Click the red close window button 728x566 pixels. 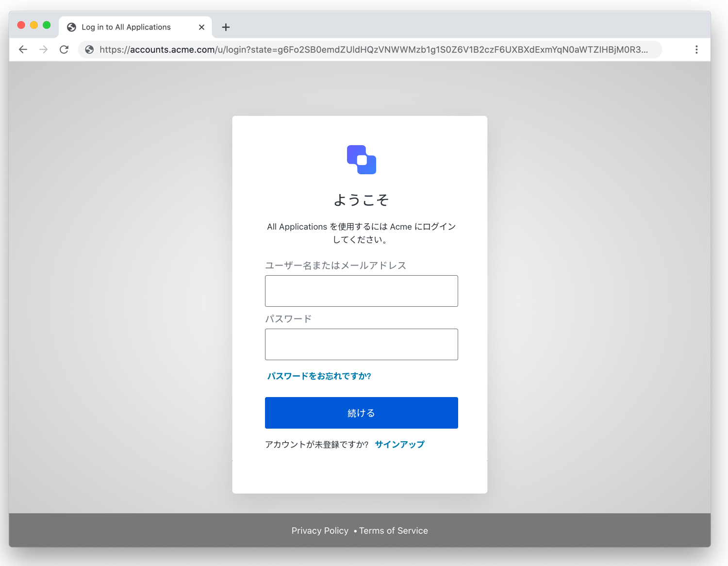[21, 25]
